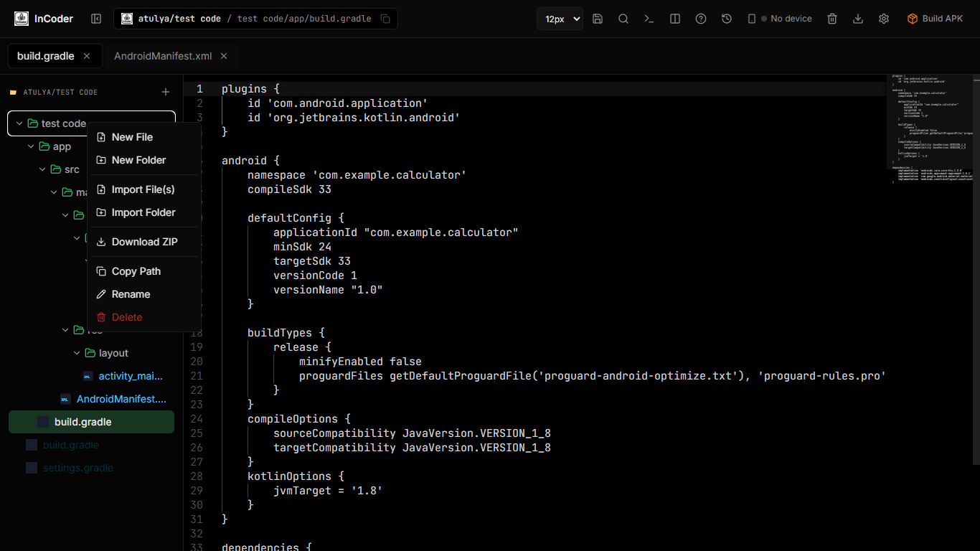Click on 'minifyEnabled false' line
This screenshot has height=551, width=980.
[360, 362]
